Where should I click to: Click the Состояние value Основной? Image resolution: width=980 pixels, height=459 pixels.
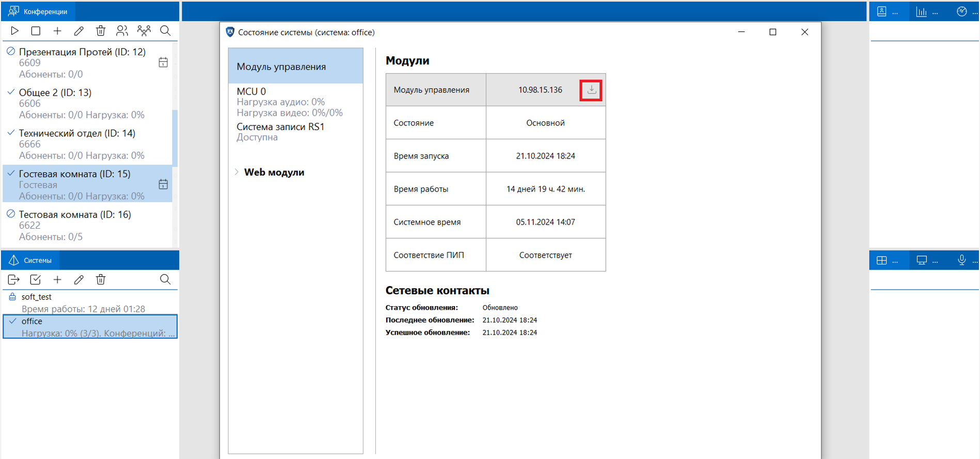click(546, 123)
